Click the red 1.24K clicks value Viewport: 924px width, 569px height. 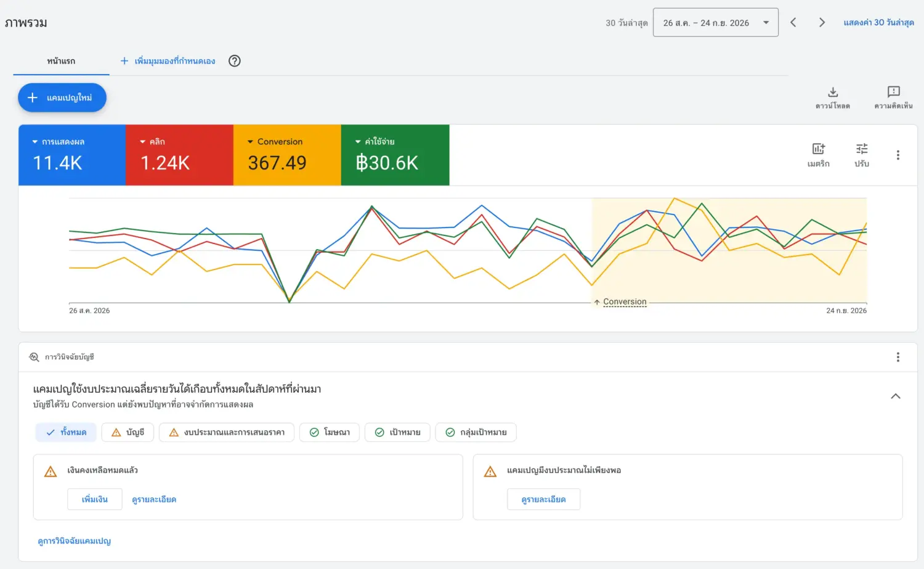pos(165,163)
